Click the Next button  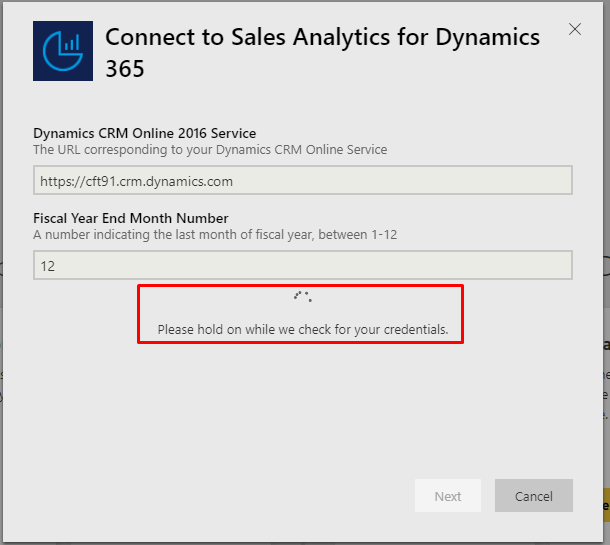click(x=448, y=496)
